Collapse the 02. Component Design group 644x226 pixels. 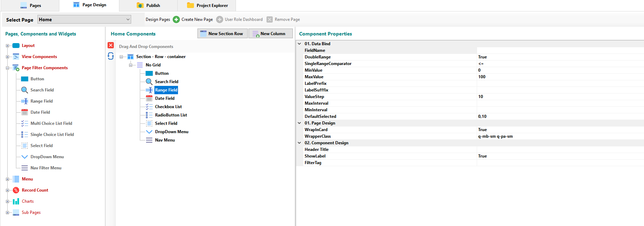pyautogui.click(x=299, y=143)
